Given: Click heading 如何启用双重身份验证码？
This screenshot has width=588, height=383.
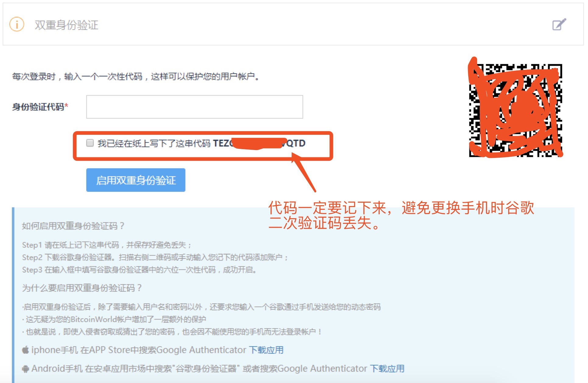Looking at the screenshot, I should 73,226.
